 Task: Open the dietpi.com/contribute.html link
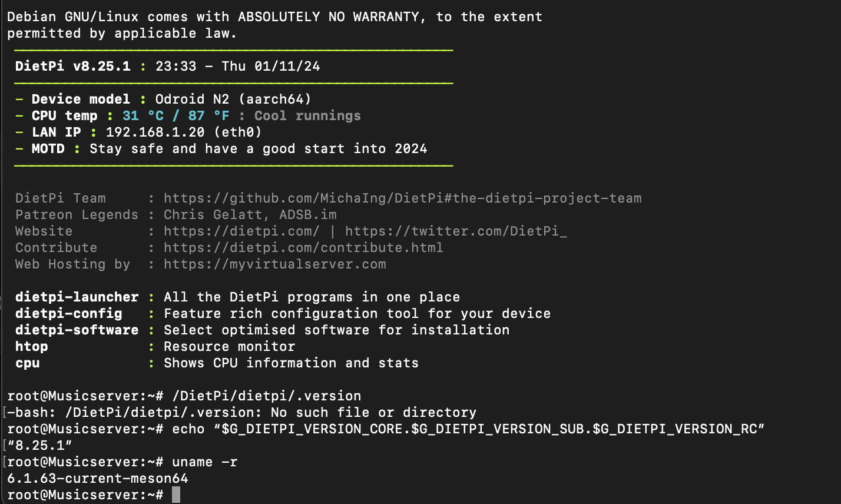click(x=303, y=248)
